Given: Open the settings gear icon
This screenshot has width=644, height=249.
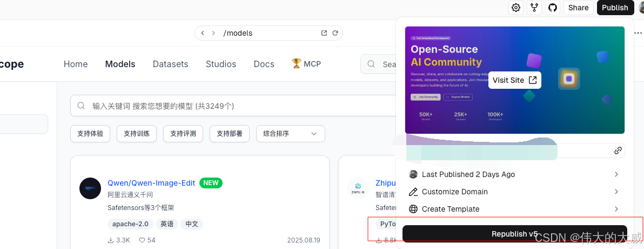Looking at the screenshot, I should (516, 8).
